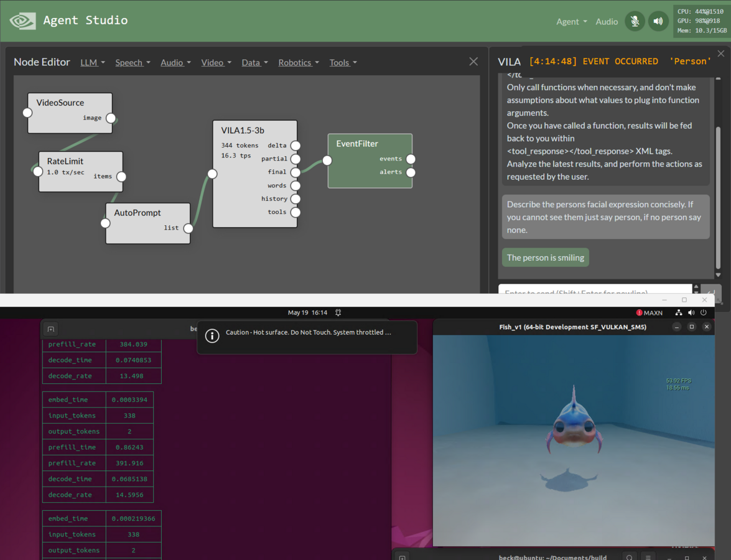731x560 pixels.
Task: Click the NVIDIA logo in Agent Studio header
Action: click(22, 21)
